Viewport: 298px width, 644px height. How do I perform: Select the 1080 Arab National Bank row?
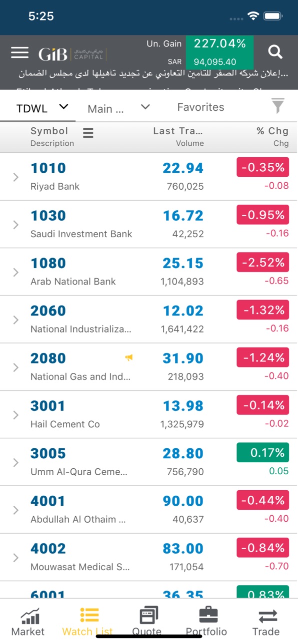[x=149, y=272]
